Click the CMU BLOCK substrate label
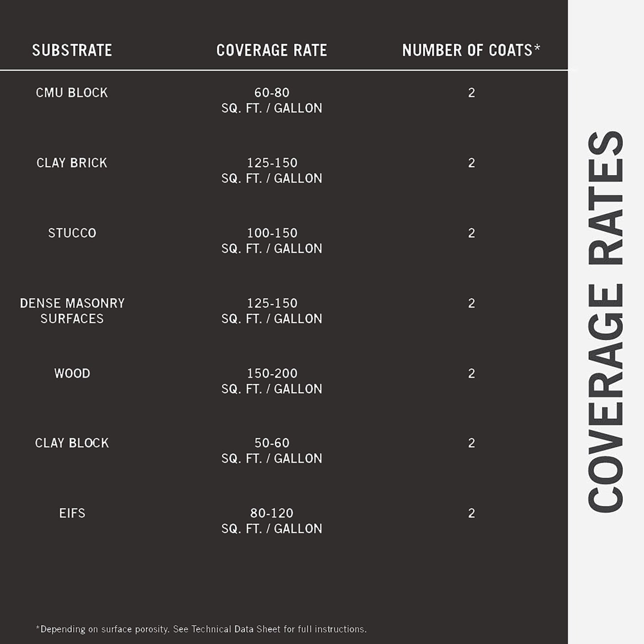The image size is (644, 644). 72,93
